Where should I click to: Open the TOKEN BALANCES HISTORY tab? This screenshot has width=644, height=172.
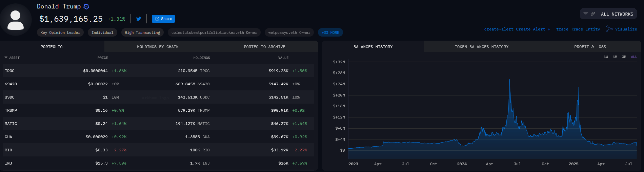[482, 47]
